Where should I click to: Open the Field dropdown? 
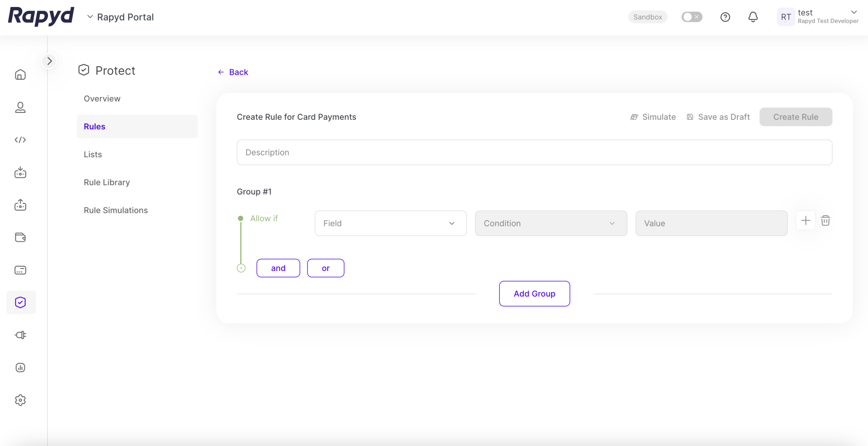click(x=390, y=223)
